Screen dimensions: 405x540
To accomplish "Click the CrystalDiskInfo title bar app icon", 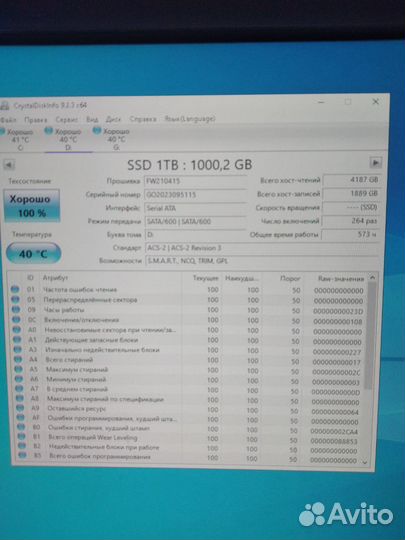I will [4, 106].
